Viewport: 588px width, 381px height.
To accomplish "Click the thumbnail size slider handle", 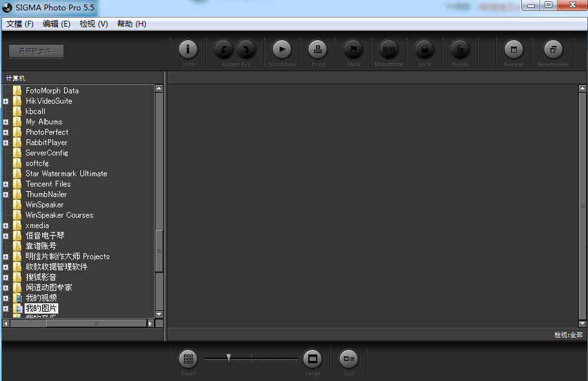I will pyautogui.click(x=229, y=358).
